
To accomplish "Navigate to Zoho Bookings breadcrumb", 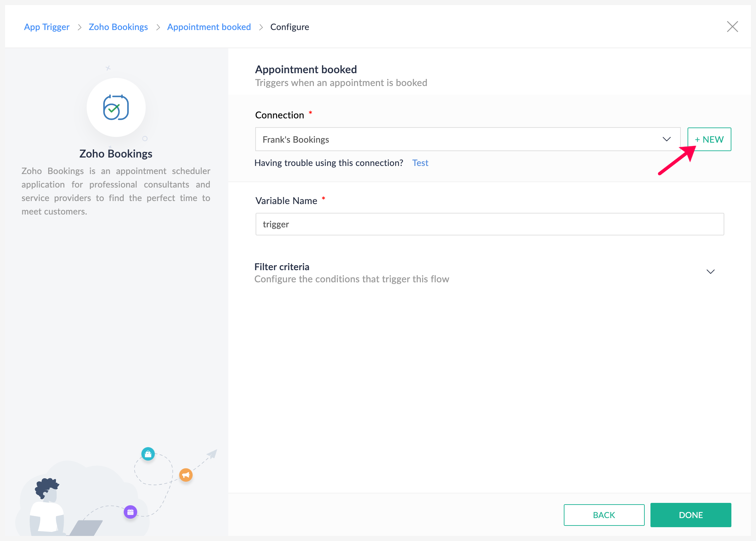I will [118, 27].
